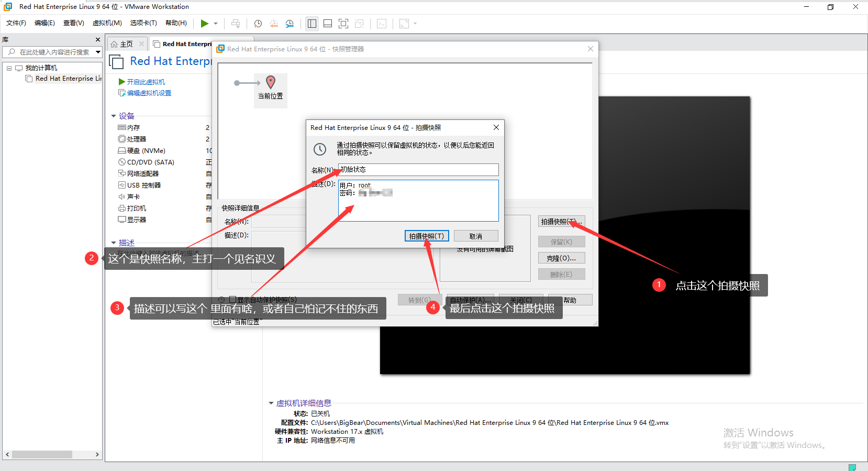This screenshot has height=471, width=868.
Task: Close the 主页 tab
Action: (x=141, y=44)
